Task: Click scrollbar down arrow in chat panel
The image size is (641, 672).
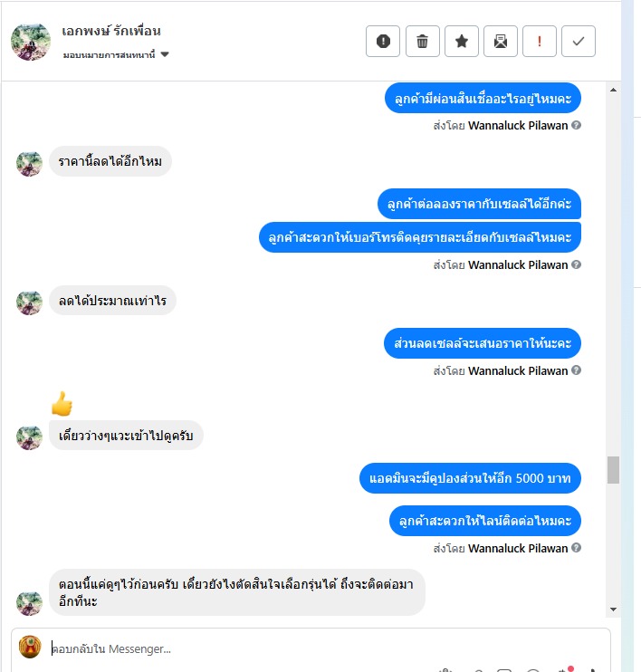Action: (x=613, y=610)
